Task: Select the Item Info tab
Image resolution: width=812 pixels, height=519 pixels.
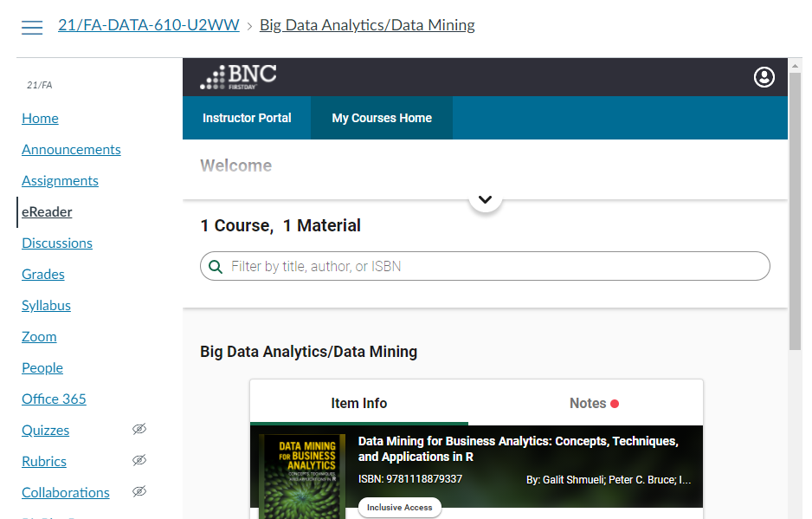Action: coord(359,403)
